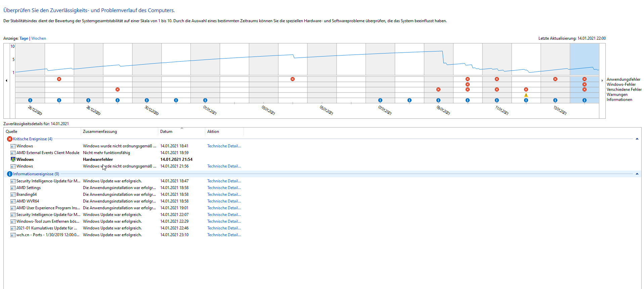The image size is (644, 289).
Task: Click Warnungen legend label
Action: [617, 95]
